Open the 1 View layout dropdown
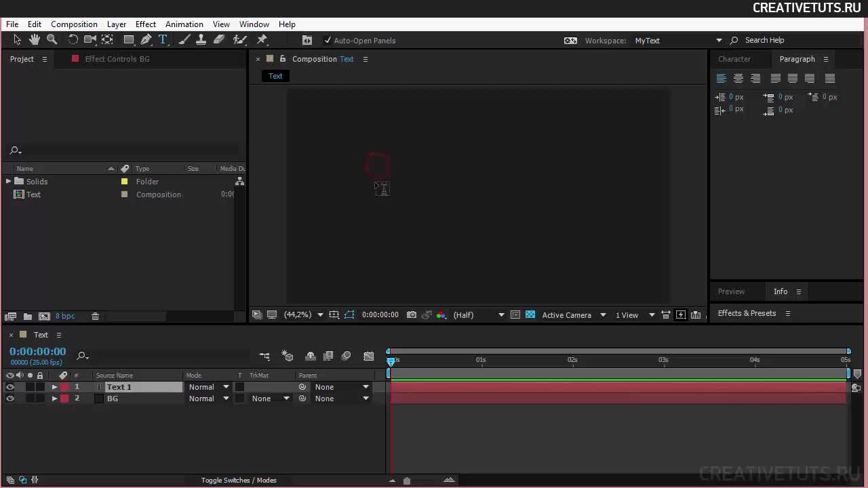This screenshot has height=488, width=868. coord(635,315)
